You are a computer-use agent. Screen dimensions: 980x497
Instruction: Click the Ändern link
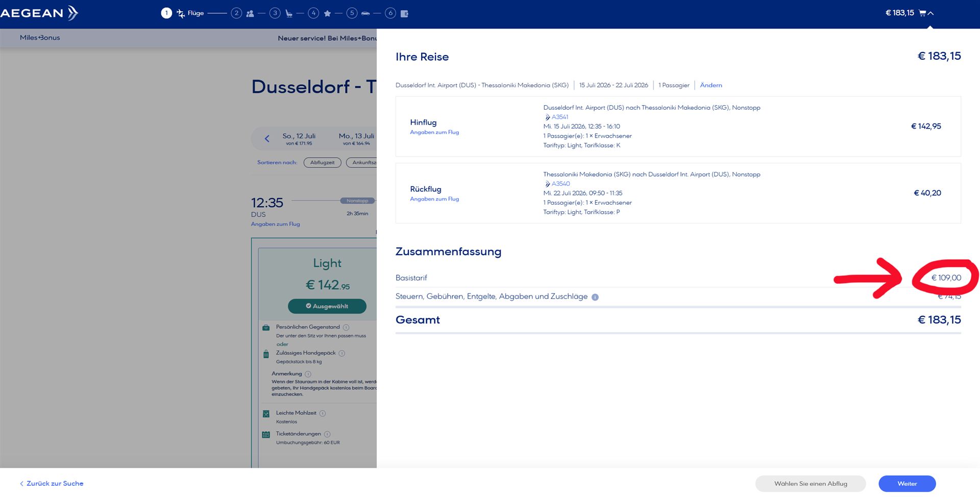pos(710,85)
